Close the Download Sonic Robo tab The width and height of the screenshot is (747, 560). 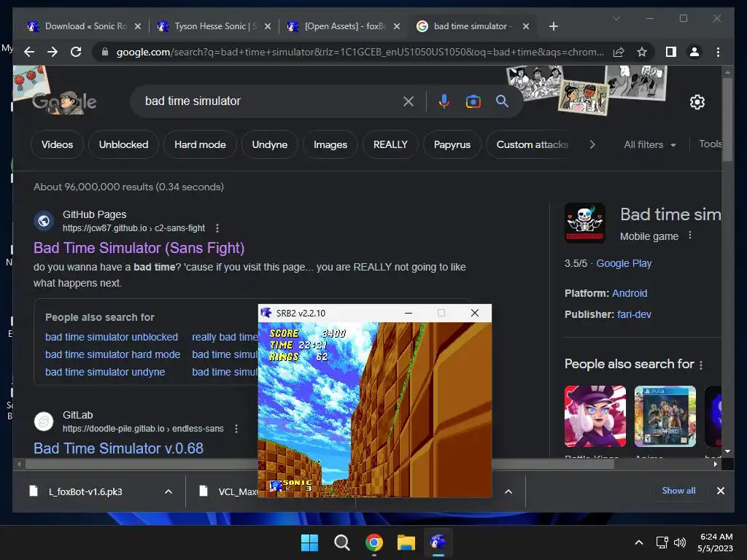tap(138, 26)
